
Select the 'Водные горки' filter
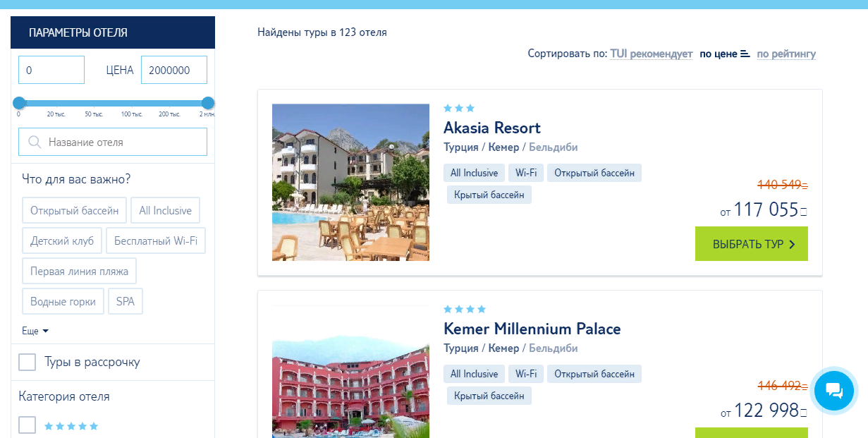tap(63, 301)
